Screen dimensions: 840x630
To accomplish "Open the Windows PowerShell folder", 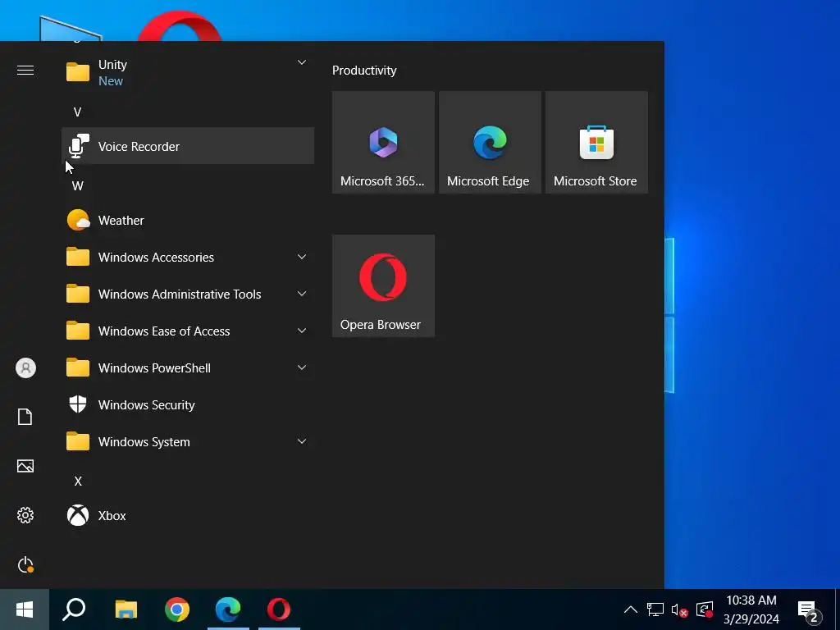I will point(188,368).
